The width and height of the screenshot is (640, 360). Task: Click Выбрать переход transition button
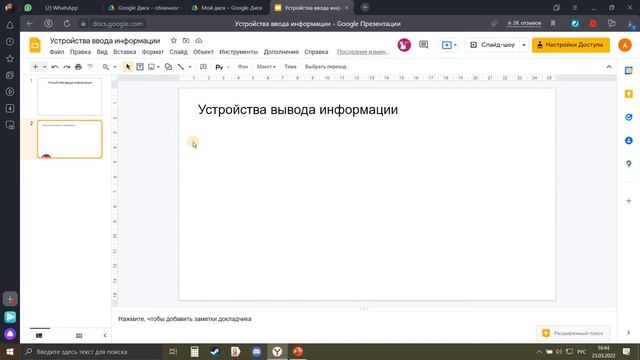click(x=326, y=67)
